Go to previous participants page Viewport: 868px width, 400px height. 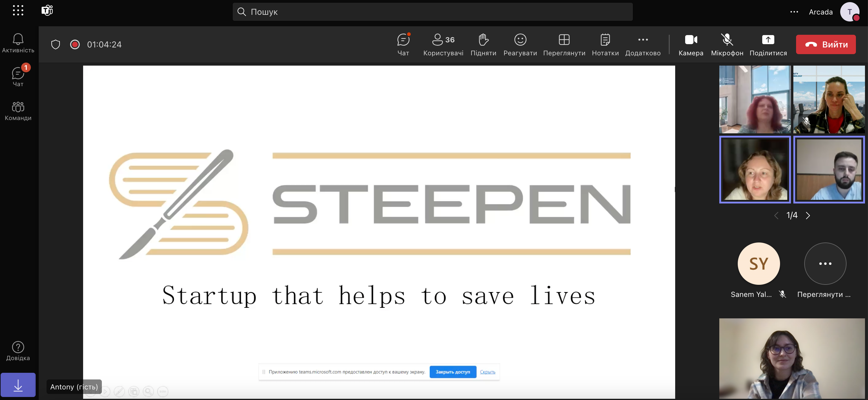(776, 216)
